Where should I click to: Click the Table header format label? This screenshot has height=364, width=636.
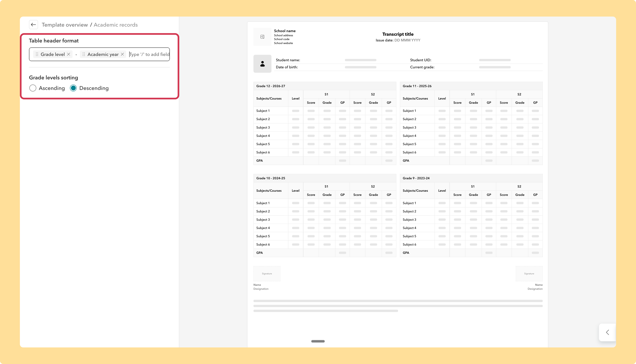coord(54,41)
